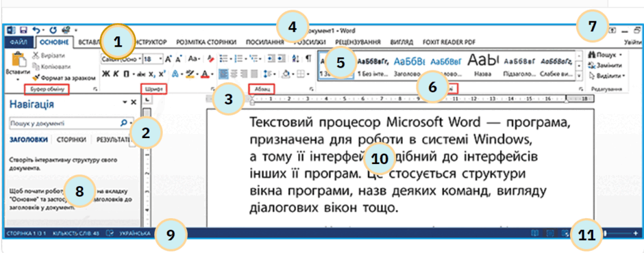Toggle bold Ж formatting
Viewport: 644px width, 253px height.
tap(106, 74)
